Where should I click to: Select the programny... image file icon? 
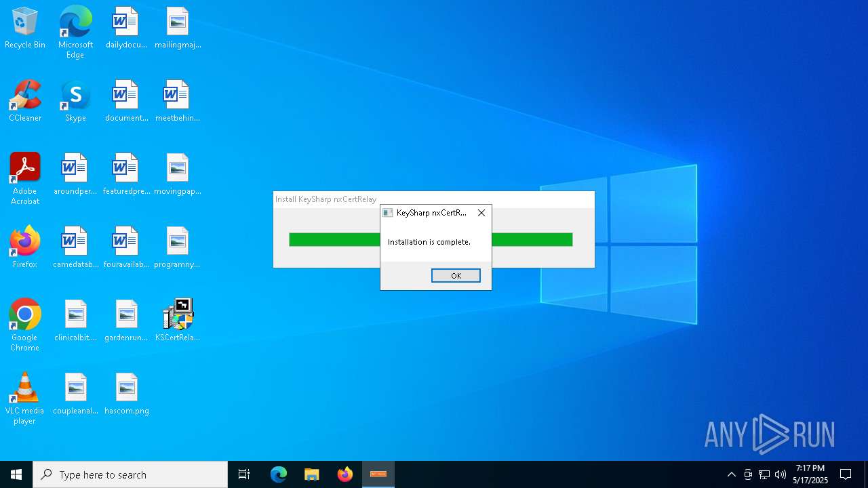click(x=178, y=248)
